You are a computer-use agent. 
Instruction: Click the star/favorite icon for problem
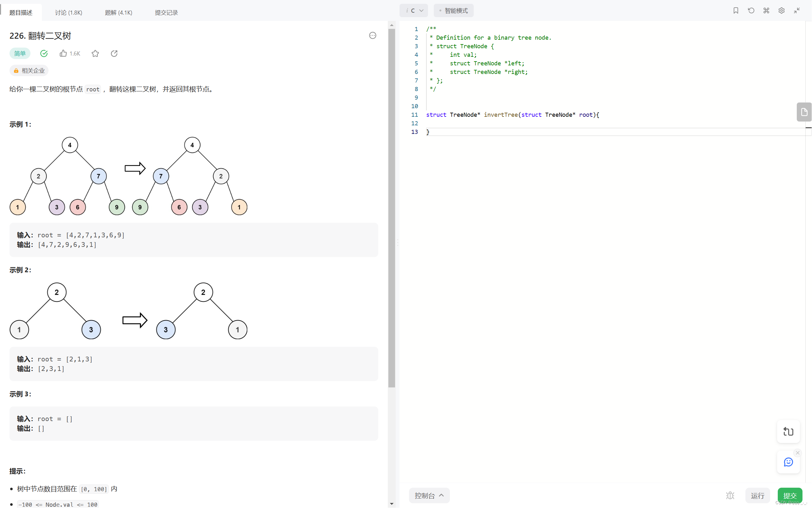click(x=95, y=53)
